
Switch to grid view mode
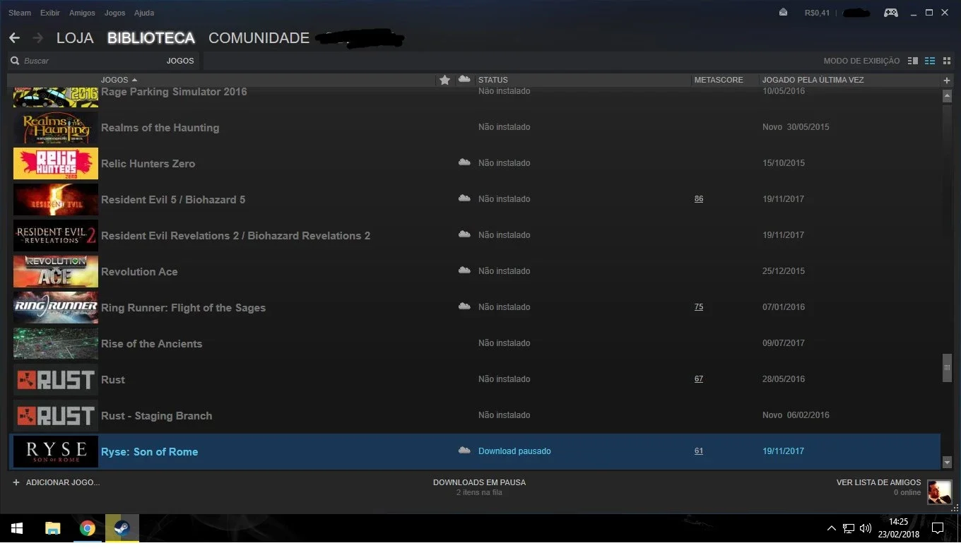(947, 61)
